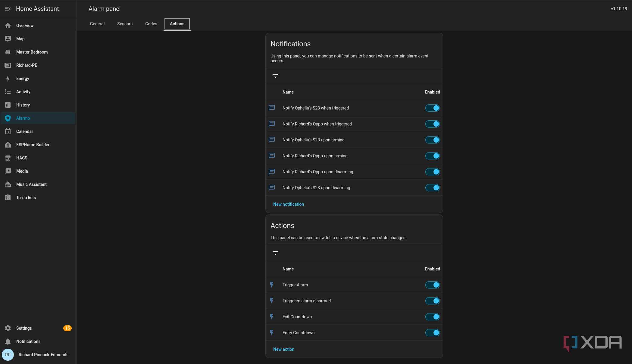
Task: Open ESPHome Builder
Action: tap(38, 145)
